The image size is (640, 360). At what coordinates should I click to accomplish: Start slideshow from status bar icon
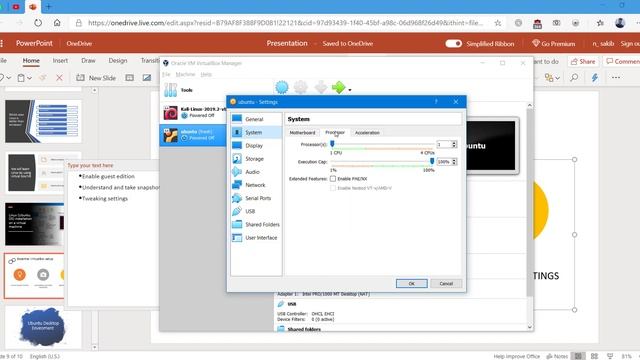610,356
